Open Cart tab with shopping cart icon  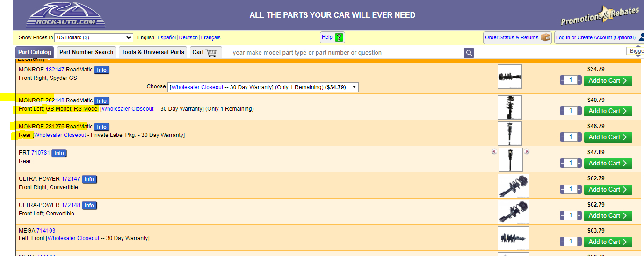pos(205,52)
